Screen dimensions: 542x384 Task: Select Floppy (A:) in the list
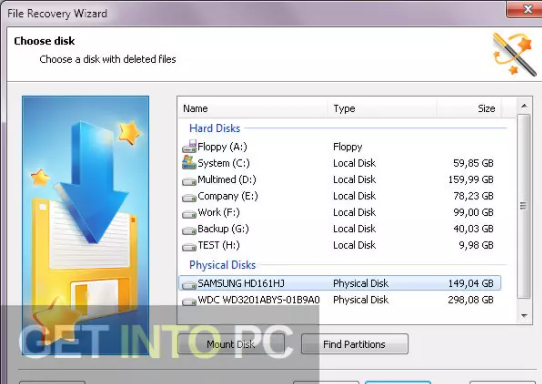[340, 147]
